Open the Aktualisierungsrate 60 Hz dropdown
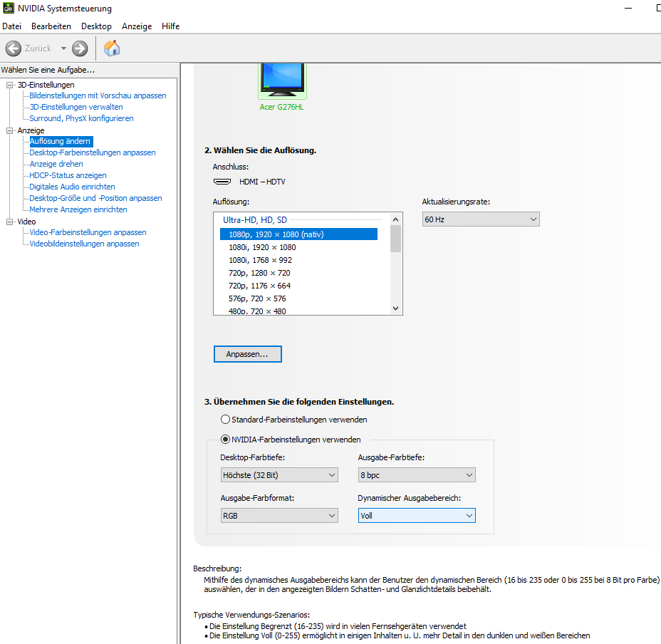661x644 pixels. tap(481, 219)
